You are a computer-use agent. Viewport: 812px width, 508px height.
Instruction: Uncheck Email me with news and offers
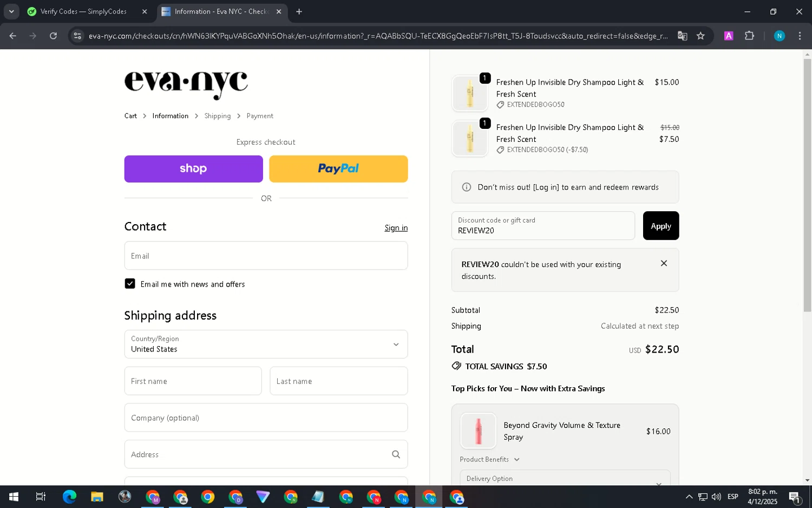point(130,284)
